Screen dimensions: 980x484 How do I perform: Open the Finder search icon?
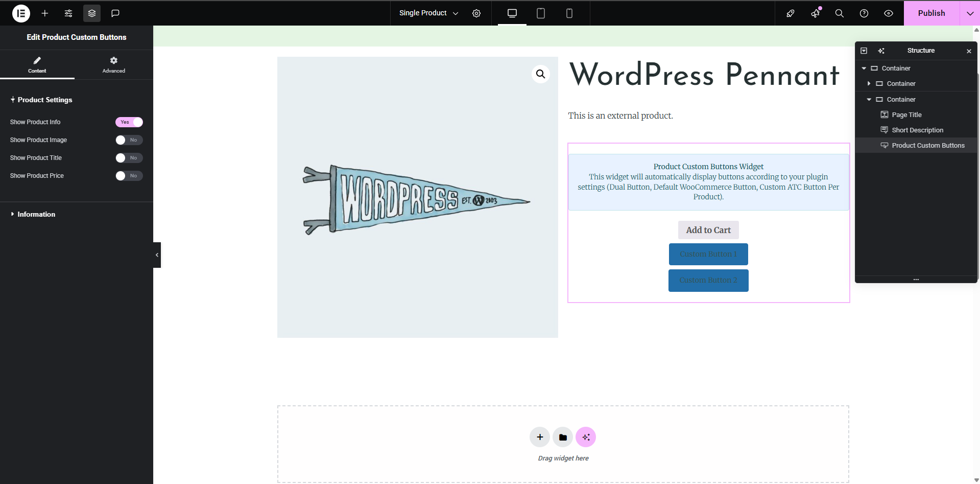[840, 13]
